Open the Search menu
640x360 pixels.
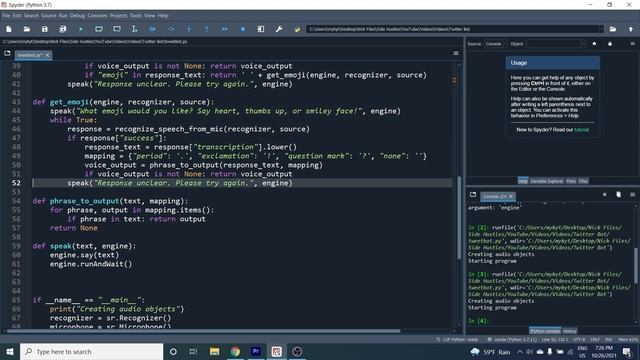click(x=31, y=16)
